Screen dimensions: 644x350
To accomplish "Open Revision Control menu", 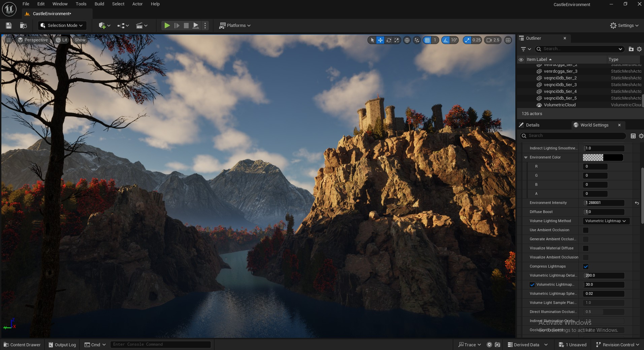I will tap(617, 345).
